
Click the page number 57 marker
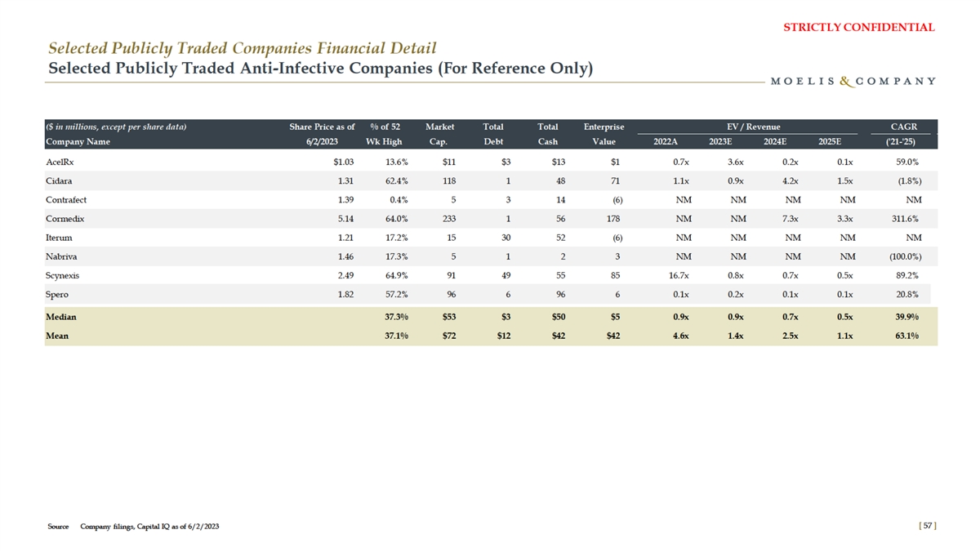tap(927, 527)
